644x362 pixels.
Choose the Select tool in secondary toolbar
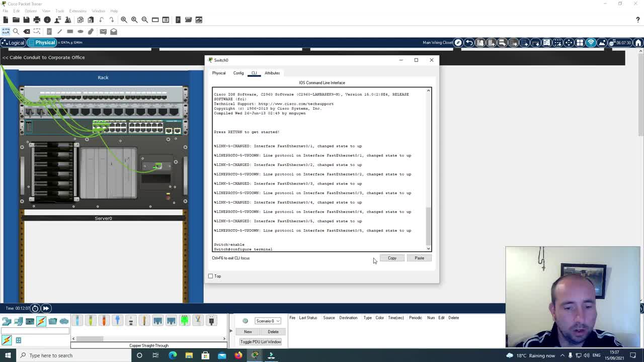[x=6, y=31]
